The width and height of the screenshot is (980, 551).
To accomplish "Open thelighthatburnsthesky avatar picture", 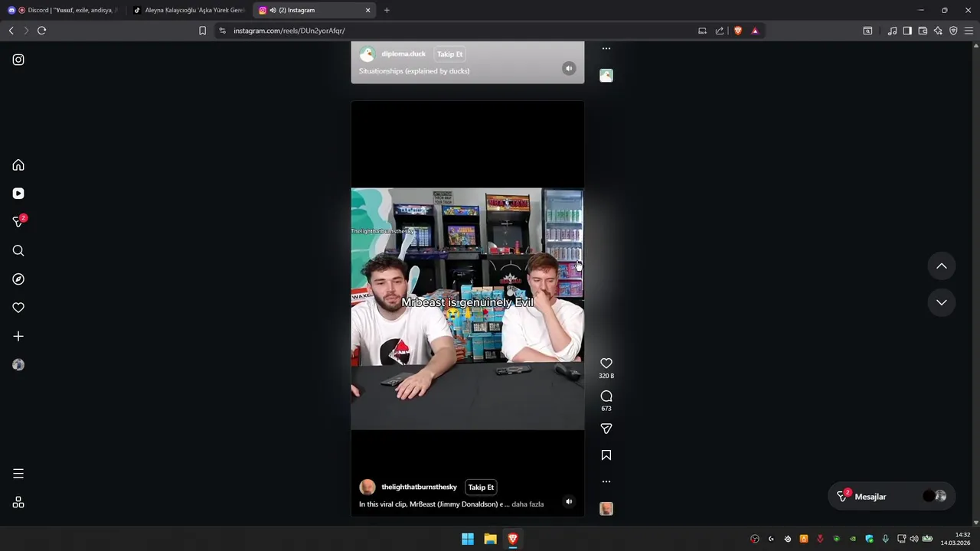I will coord(367,487).
